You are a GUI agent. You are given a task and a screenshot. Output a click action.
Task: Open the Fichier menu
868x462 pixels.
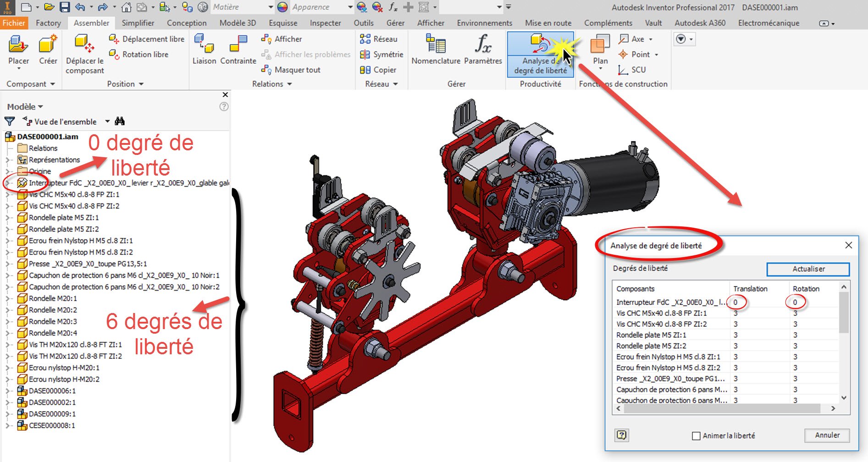pos(14,23)
